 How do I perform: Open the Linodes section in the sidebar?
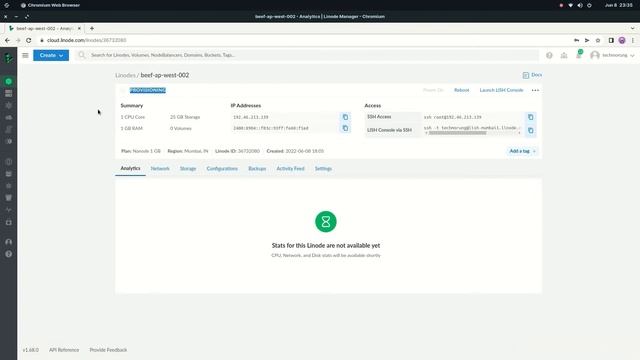pos(9,81)
